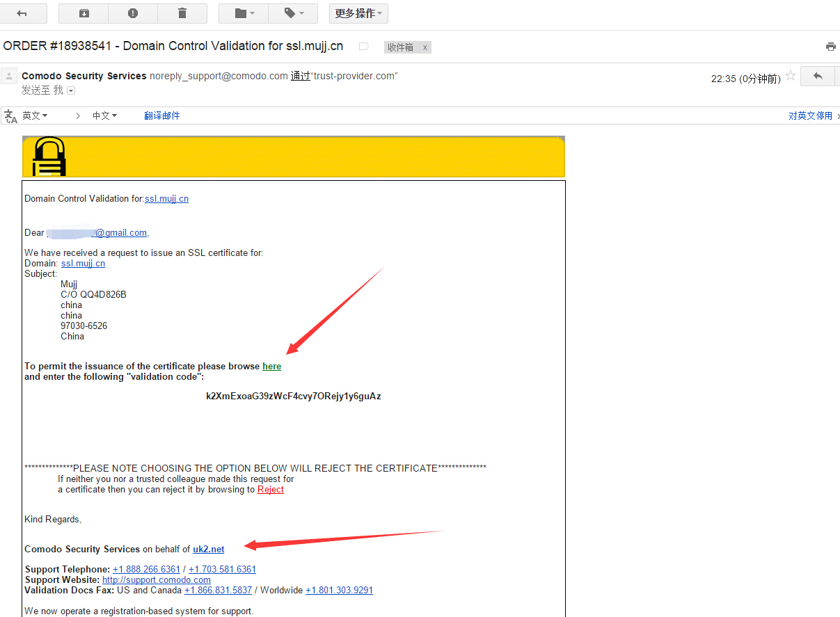Reply with the arrow button
This screenshot has width=840, height=617.
pos(818,76)
